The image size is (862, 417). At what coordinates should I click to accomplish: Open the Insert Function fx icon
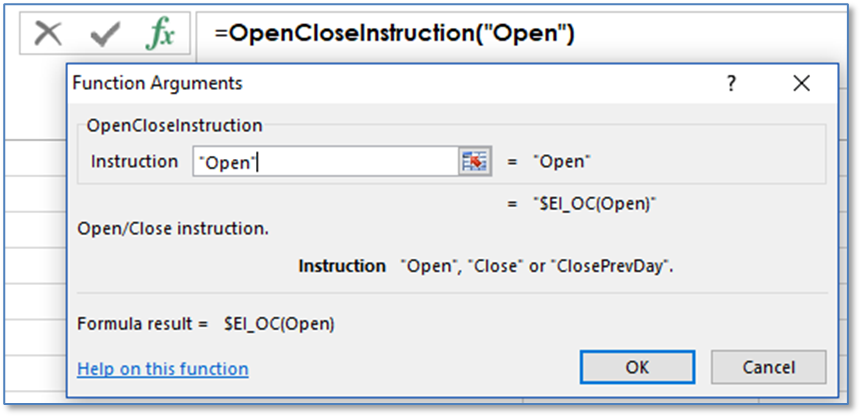160,34
